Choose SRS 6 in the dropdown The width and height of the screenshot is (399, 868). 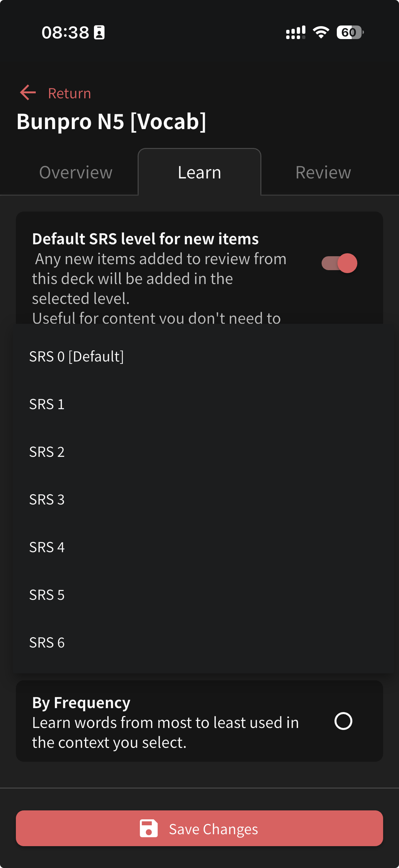click(47, 643)
